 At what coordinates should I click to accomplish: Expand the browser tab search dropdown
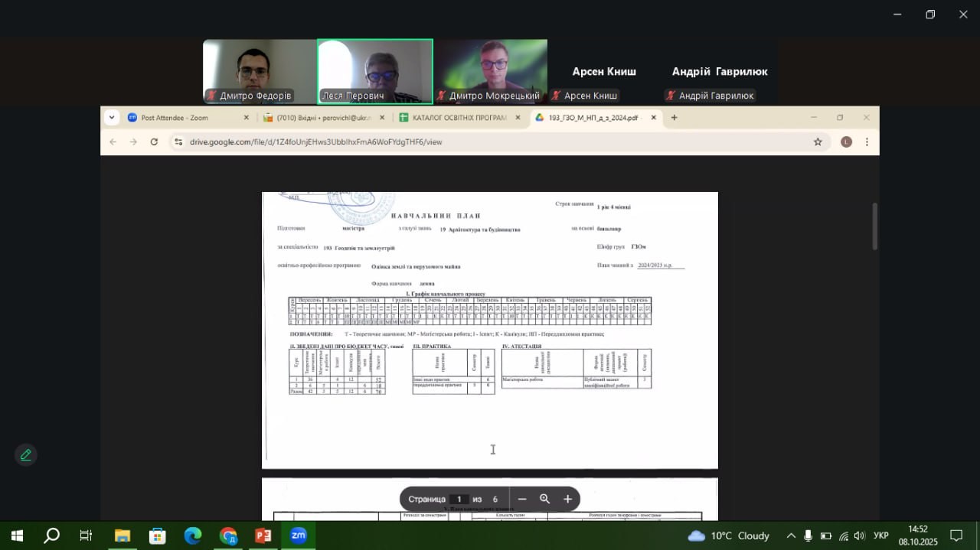coord(112,118)
